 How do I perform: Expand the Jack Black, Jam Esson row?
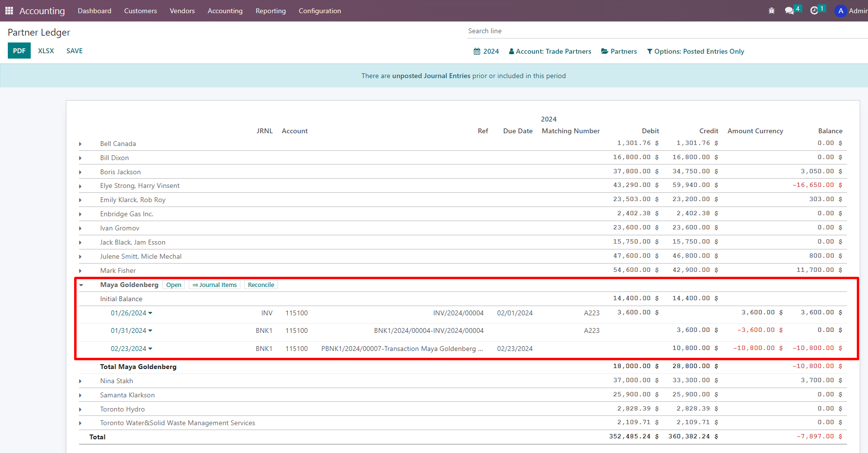pyautogui.click(x=80, y=243)
